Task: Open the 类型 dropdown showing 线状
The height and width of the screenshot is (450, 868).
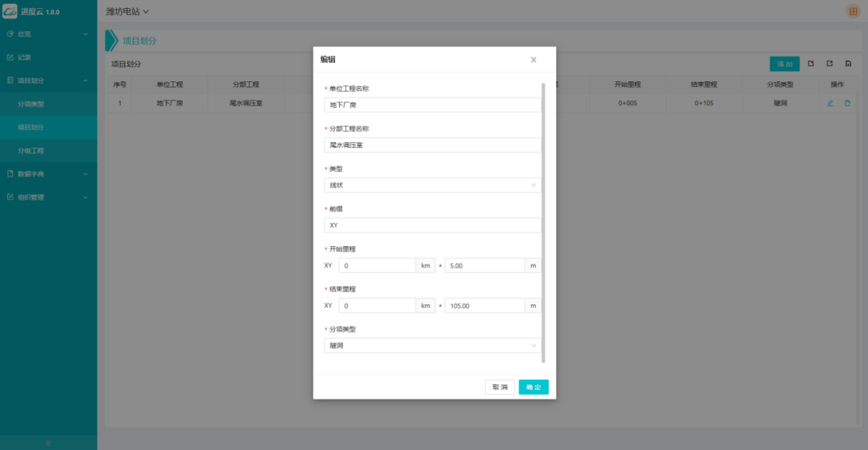Action: pyautogui.click(x=433, y=185)
